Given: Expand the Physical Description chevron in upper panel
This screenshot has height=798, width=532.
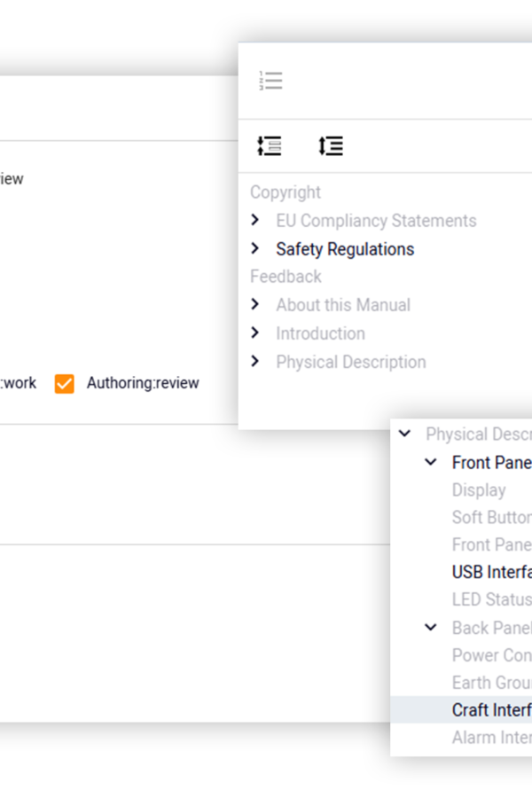Looking at the screenshot, I should (x=255, y=362).
